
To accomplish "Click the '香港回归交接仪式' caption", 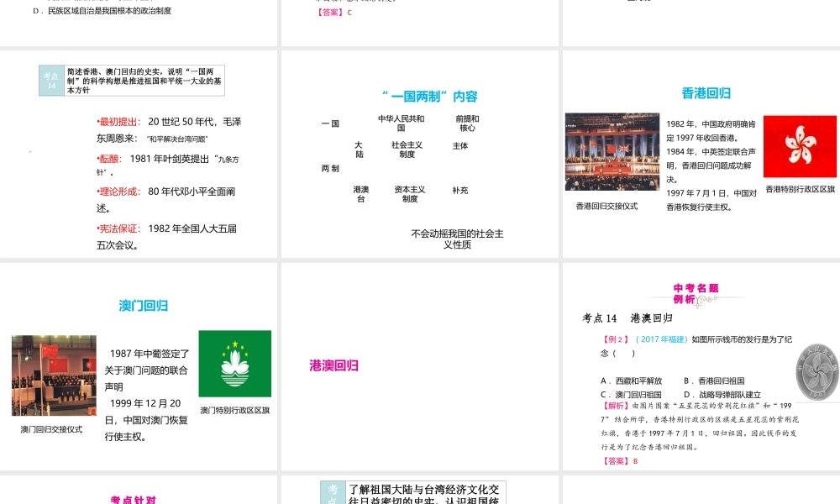I will [606, 206].
